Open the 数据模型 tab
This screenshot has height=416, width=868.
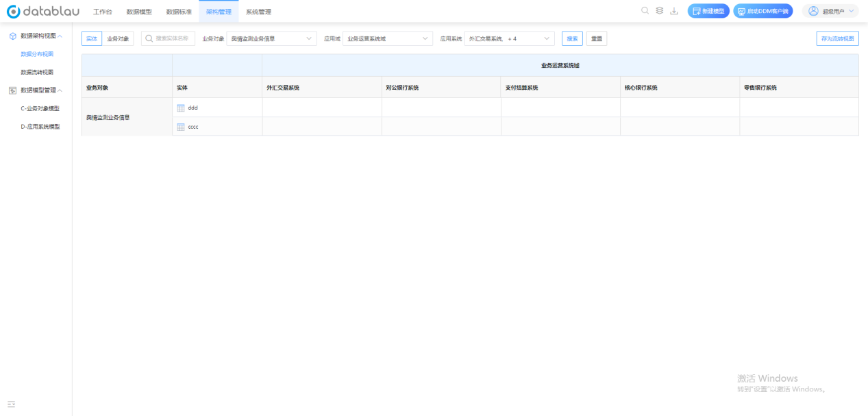click(x=139, y=12)
